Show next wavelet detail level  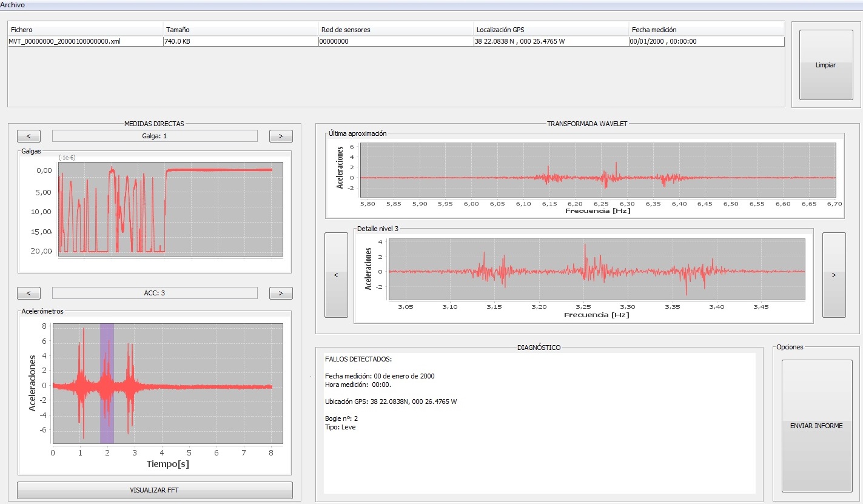point(833,275)
